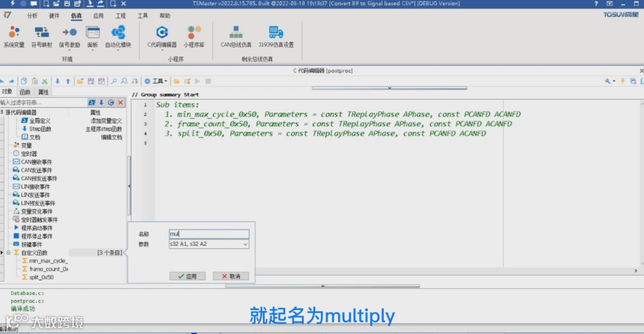Click the wrench icon at editor top right

coord(608,81)
